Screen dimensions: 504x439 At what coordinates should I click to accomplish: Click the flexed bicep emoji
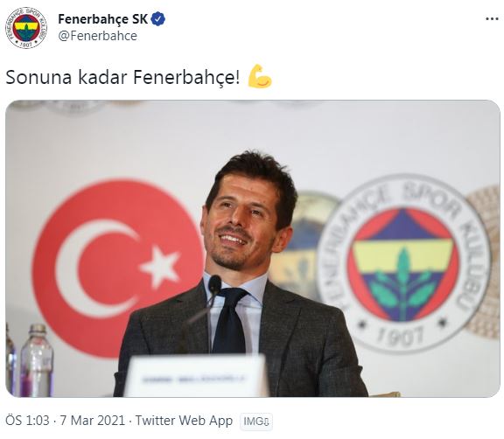click(x=260, y=76)
